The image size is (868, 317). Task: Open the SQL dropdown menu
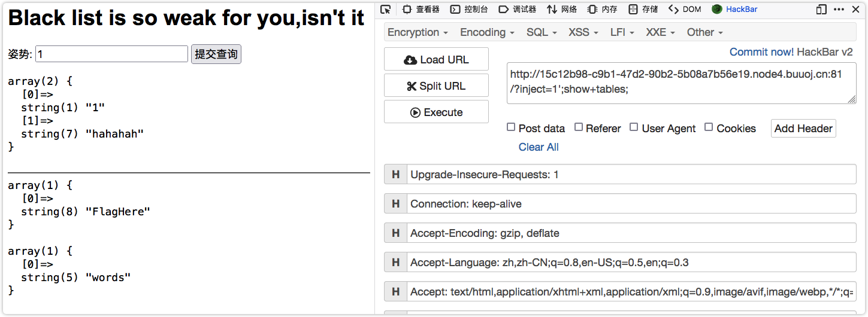click(542, 32)
